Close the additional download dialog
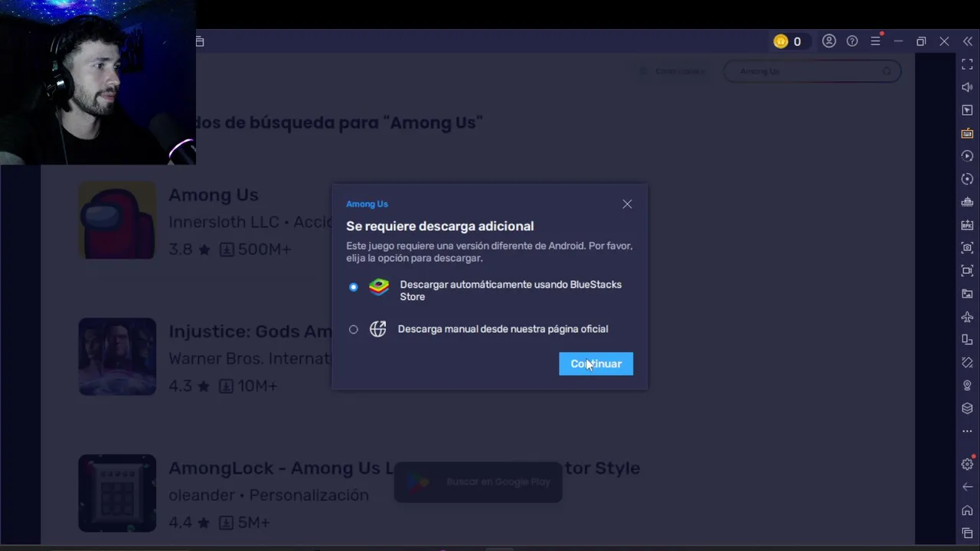The height and width of the screenshot is (551, 980). point(627,204)
